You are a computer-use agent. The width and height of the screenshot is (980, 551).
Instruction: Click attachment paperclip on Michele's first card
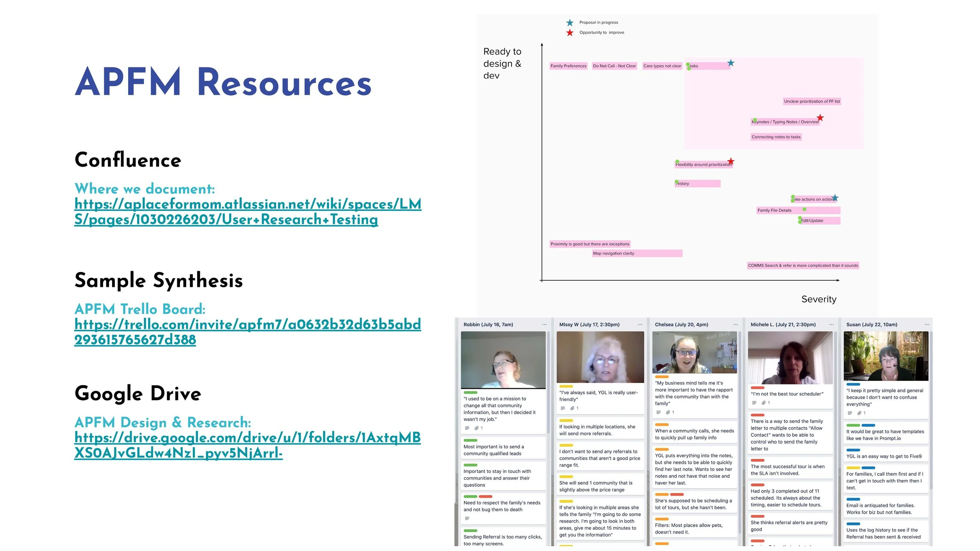coord(764,403)
